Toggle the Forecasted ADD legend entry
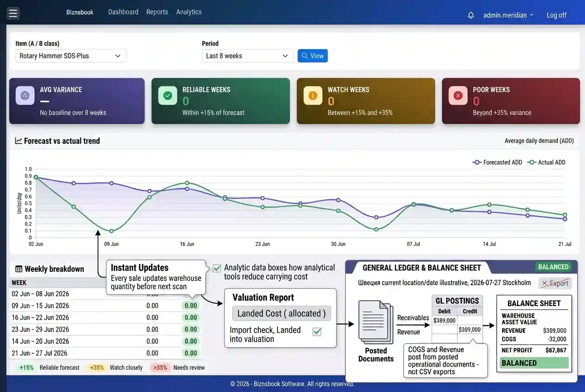 point(497,162)
